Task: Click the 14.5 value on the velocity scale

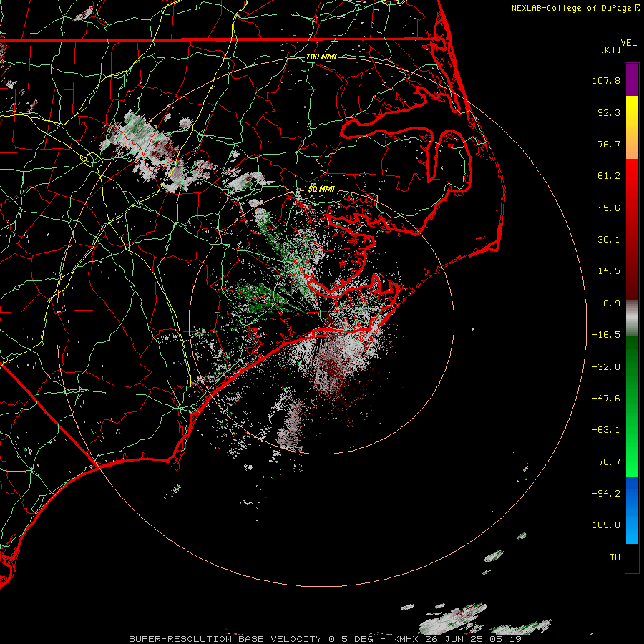Action: click(609, 271)
